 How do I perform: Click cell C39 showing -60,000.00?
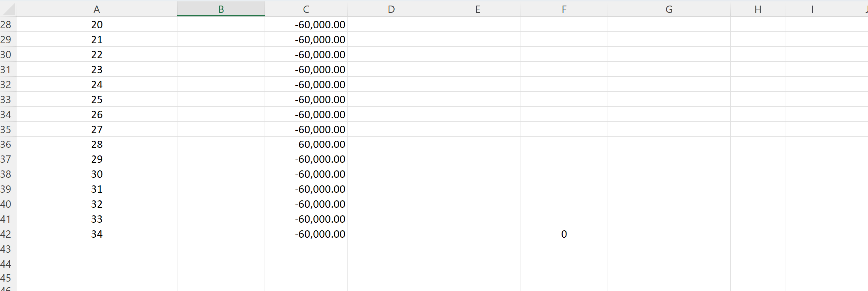click(x=306, y=189)
